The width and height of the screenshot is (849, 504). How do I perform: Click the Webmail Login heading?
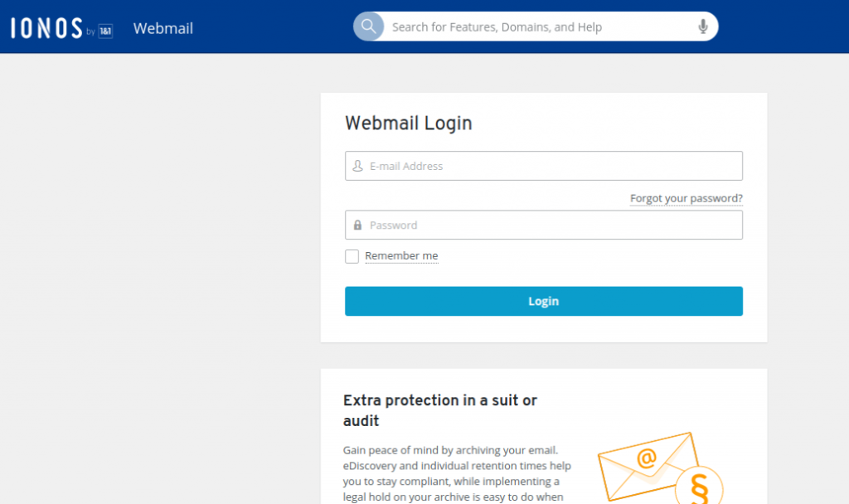click(408, 123)
